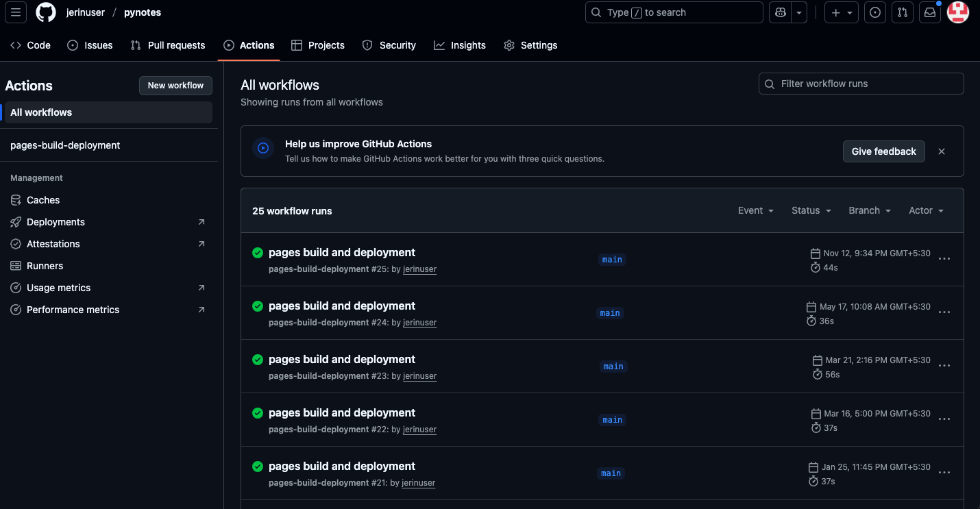Open options menu for run #25
The width and height of the screenshot is (980, 509).
(x=944, y=259)
